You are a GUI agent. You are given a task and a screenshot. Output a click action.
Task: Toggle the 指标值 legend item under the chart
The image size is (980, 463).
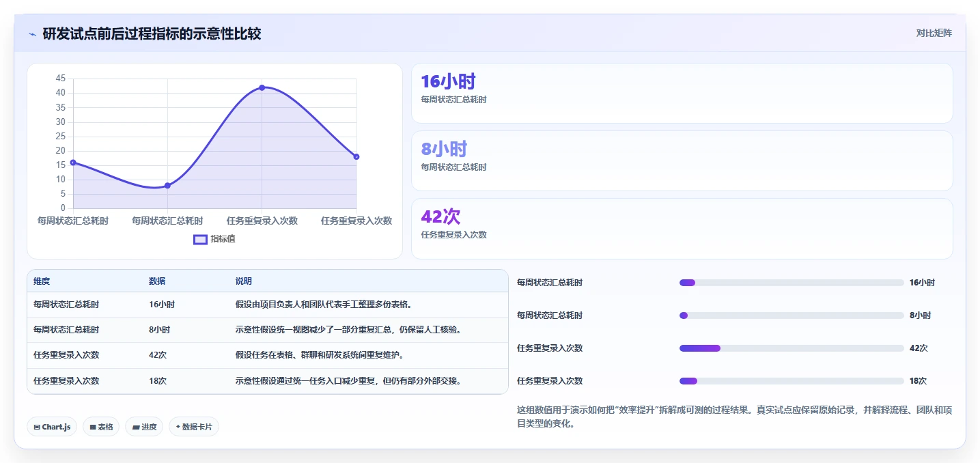[x=214, y=239]
